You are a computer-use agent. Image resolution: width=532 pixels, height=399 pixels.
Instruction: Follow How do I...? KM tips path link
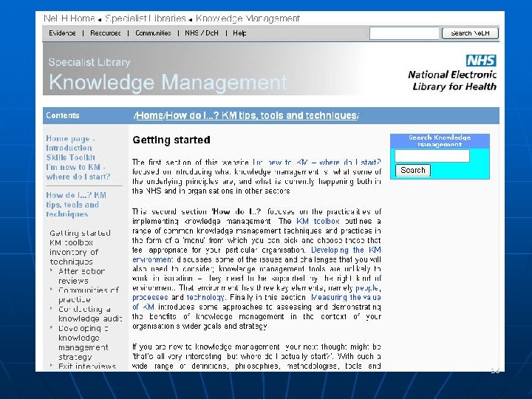point(261,115)
